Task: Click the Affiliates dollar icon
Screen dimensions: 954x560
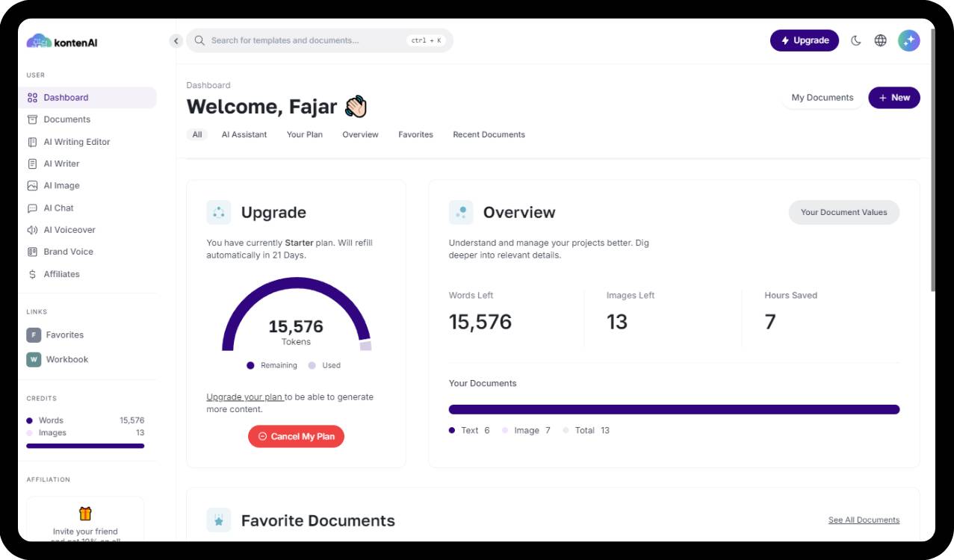Action: tap(32, 274)
